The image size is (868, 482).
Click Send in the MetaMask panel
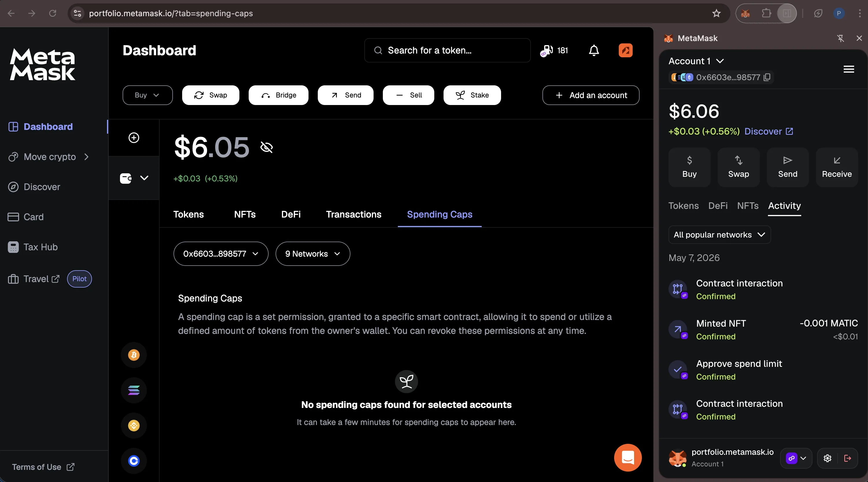coord(787,167)
